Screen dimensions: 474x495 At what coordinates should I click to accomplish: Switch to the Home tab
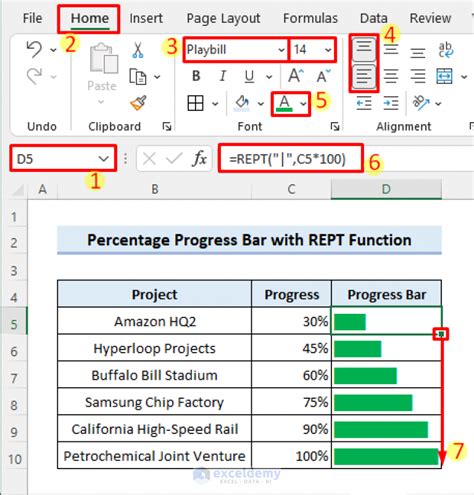[90, 18]
